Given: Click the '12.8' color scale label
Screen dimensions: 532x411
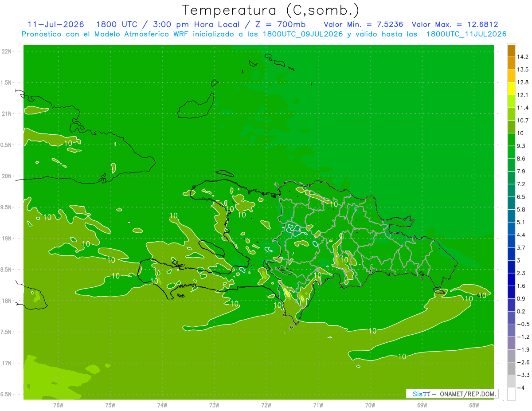Looking at the screenshot, I should [x=523, y=82].
